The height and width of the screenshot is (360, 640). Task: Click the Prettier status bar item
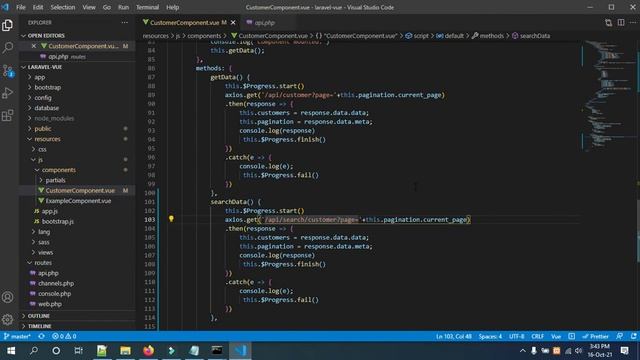[596, 336]
